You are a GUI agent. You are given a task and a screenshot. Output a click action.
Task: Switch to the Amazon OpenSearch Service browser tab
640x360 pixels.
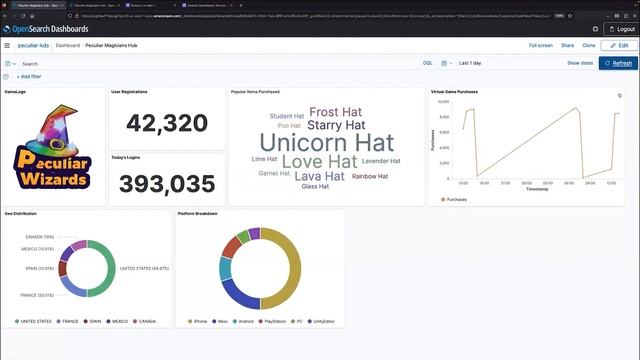[206, 5]
